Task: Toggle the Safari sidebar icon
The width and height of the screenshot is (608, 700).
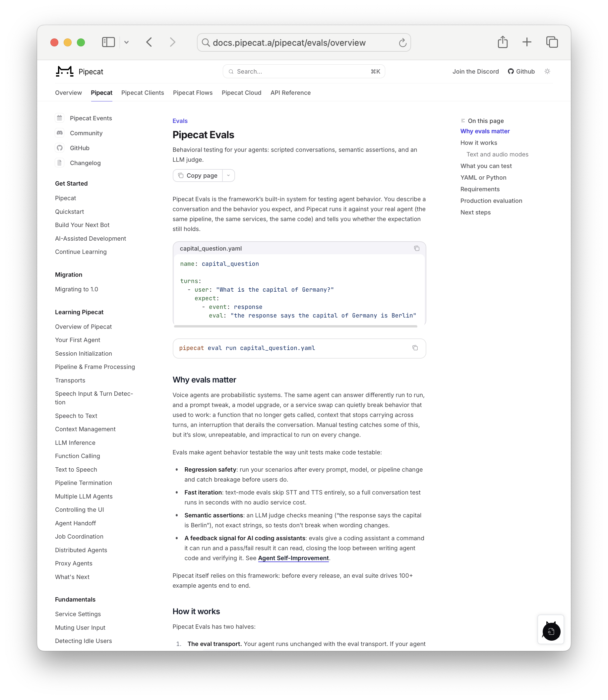Action: (109, 42)
